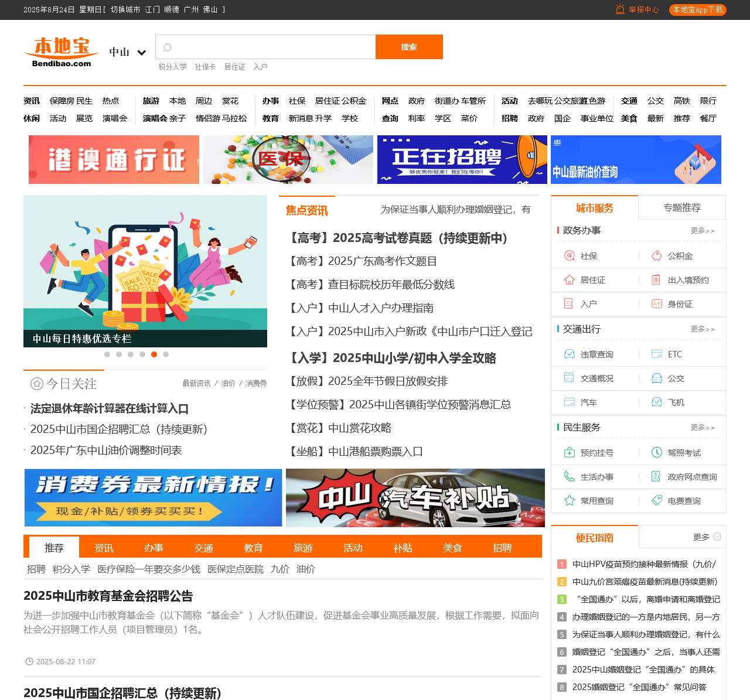This screenshot has height=700, width=750.
Task: Click the 举报中心 alarm bell icon
Action: point(620,9)
